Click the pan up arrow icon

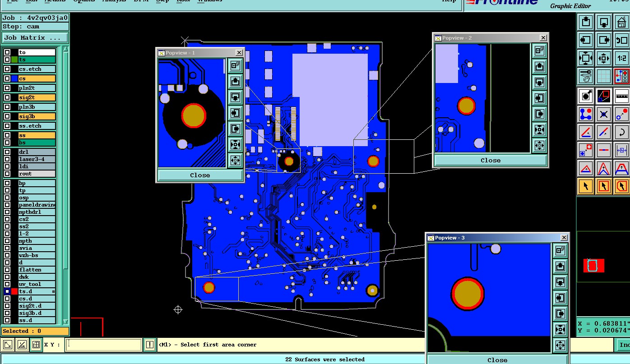pos(585,22)
